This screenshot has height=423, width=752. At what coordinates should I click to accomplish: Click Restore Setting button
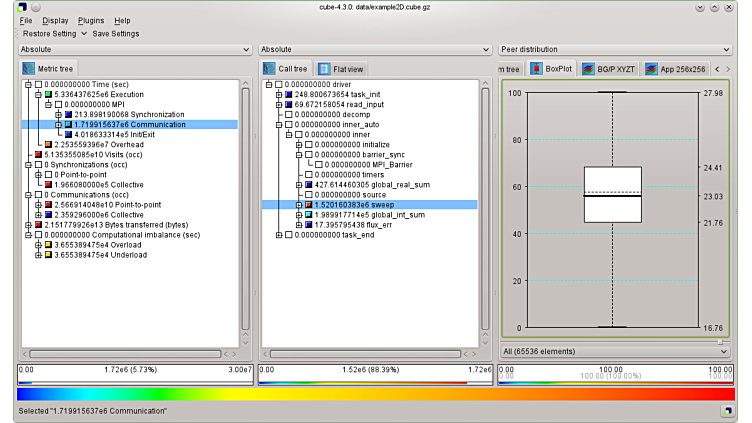click(49, 33)
